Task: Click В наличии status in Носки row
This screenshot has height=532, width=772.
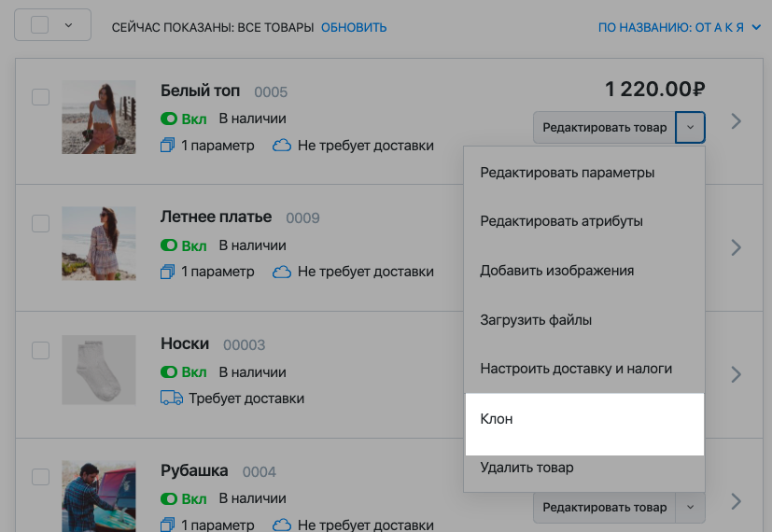Action: pyautogui.click(x=253, y=372)
